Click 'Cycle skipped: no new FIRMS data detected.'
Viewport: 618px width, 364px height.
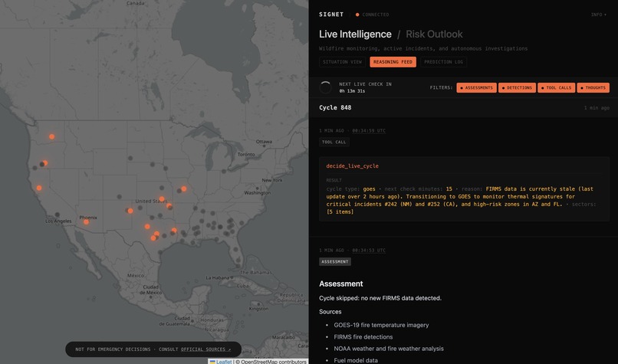click(380, 298)
